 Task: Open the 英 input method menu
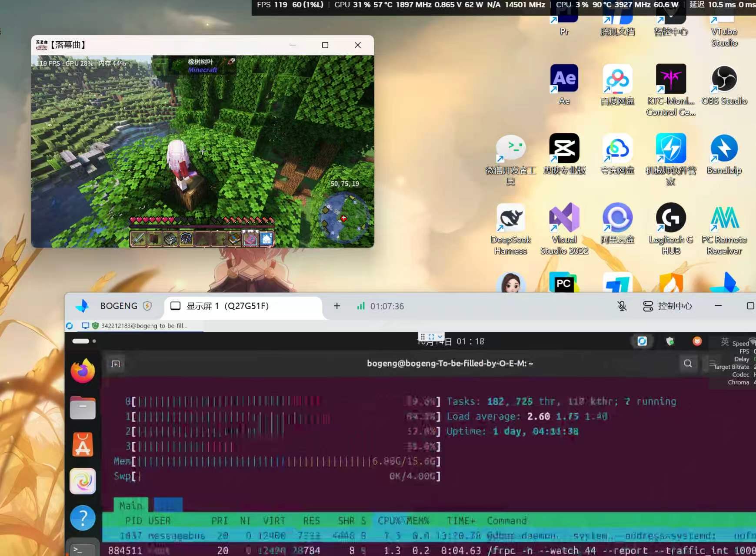725,342
